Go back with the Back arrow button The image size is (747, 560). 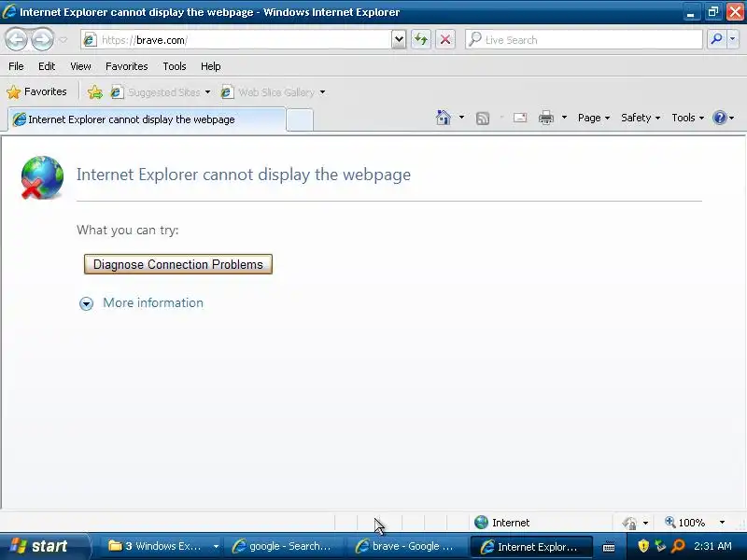pos(17,39)
